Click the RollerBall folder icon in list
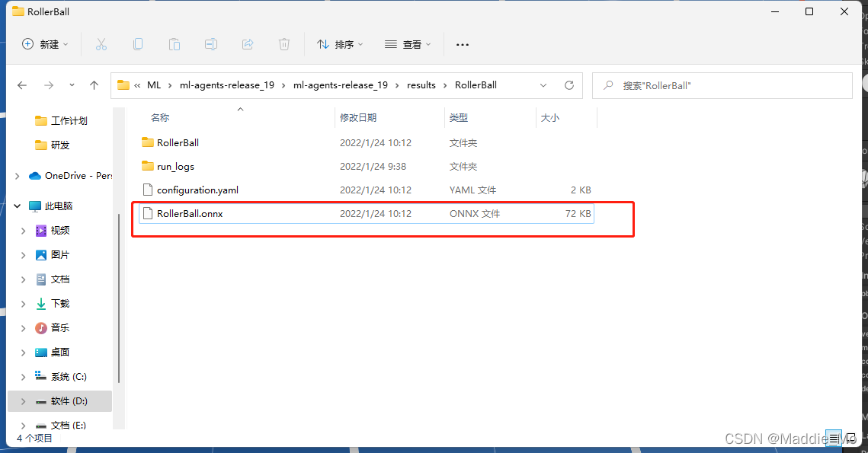Image resolution: width=868 pixels, height=453 pixels. (147, 142)
